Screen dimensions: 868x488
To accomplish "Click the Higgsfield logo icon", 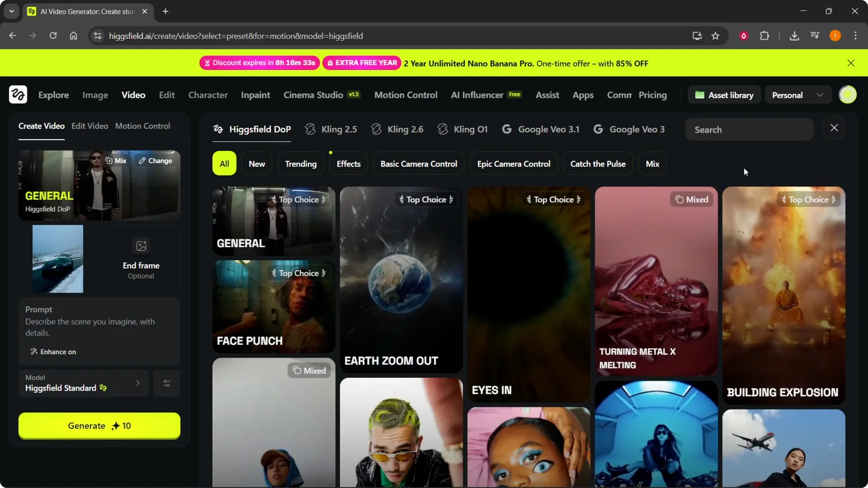I will [x=18, y=95].
